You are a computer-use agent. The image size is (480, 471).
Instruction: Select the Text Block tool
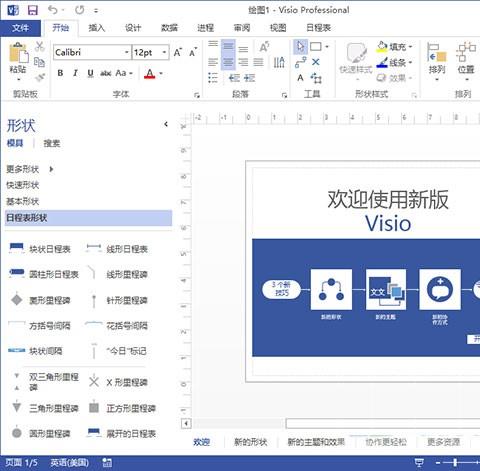click(316, 78)
